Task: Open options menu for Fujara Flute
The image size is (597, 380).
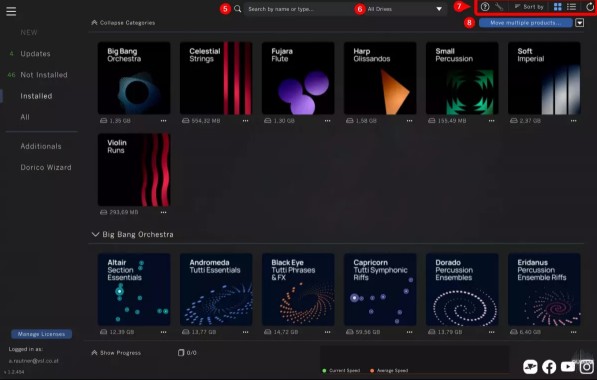Action: coord(327,121)
